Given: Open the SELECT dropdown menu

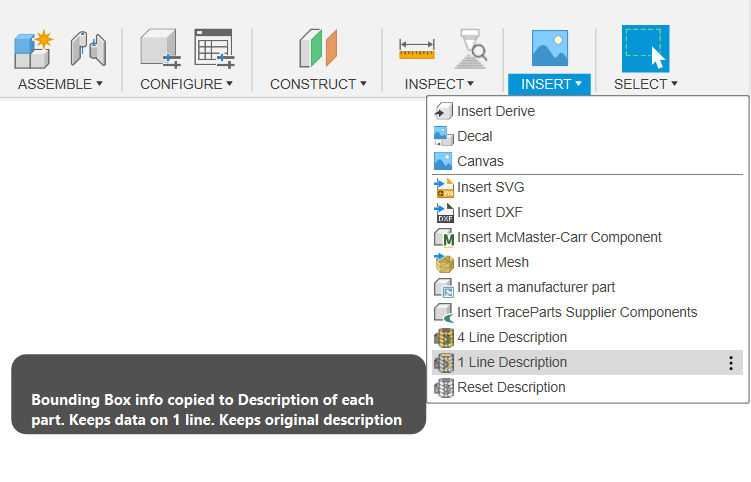Looking at the screenshot, I should pos(645,84).
